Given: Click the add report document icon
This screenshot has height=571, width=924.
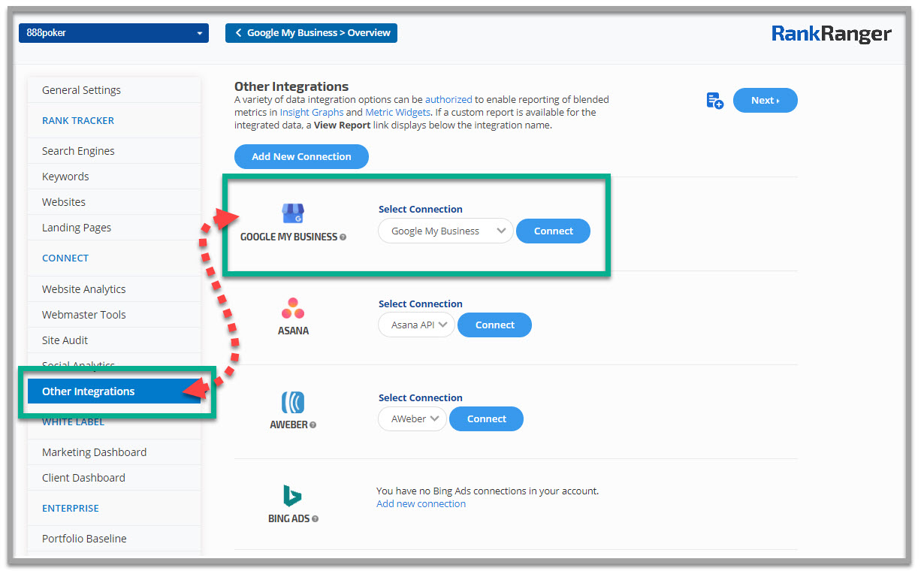Looking at the screenshot, I should tap(714, 101).
